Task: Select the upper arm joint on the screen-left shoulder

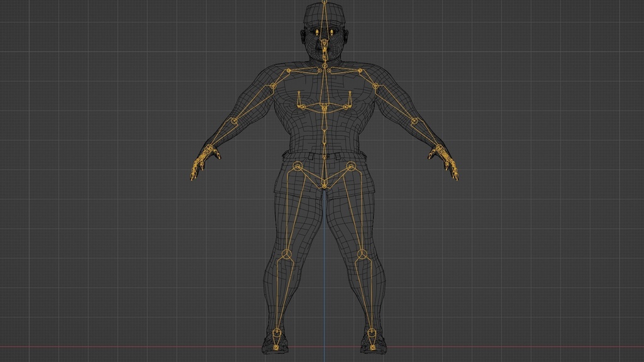Action: [x=273, y=86]
